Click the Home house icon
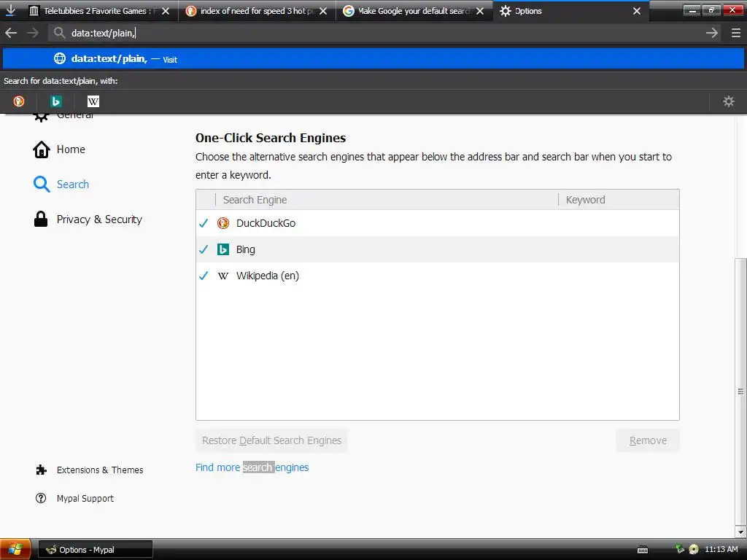The height and width of the screenshot is (560, 747). pos(42,149)
